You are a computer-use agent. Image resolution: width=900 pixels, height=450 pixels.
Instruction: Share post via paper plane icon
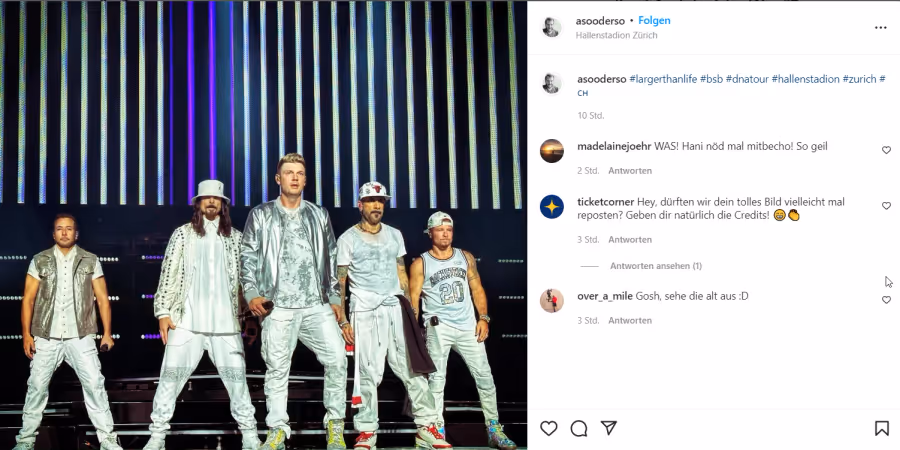[x=608, y=428]
